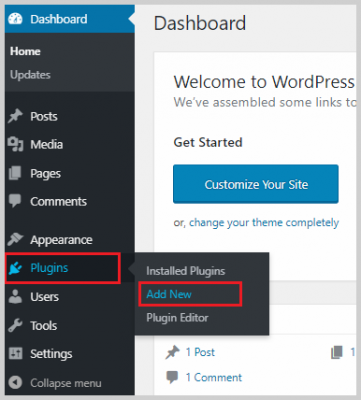Select Home under Dashboard menu
The height and width of the screenshot is (400, 361).
click(x=25, y=51)
